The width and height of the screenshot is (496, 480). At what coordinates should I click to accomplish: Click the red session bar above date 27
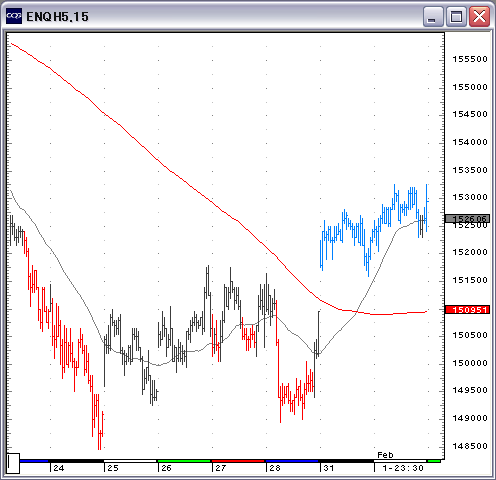tap(238, 461)
